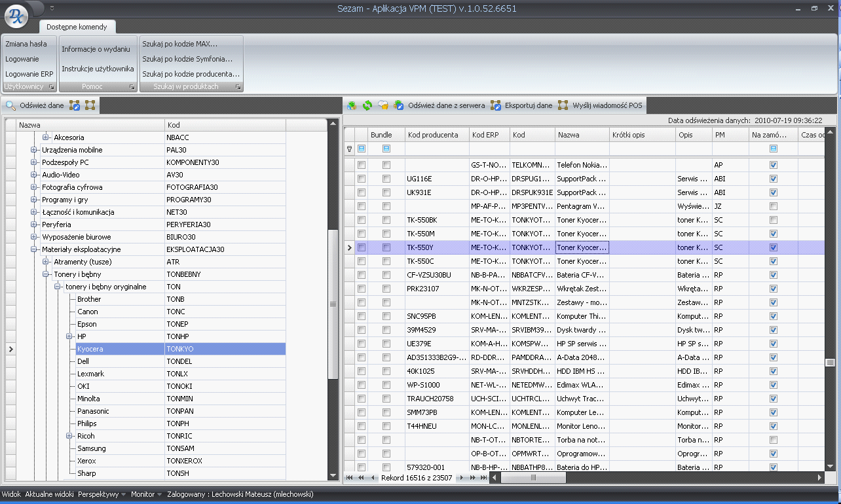Open the Perspektywy dropdown menu
The width and height of the screenshot is (841, 504).
(102, 494)
